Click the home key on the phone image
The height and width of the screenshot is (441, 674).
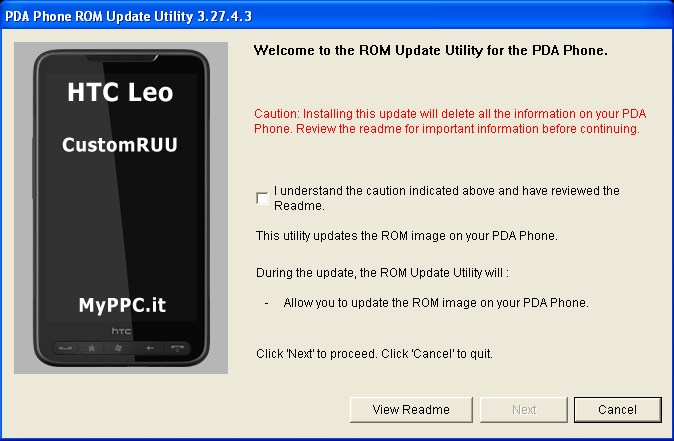pos(92,348)
